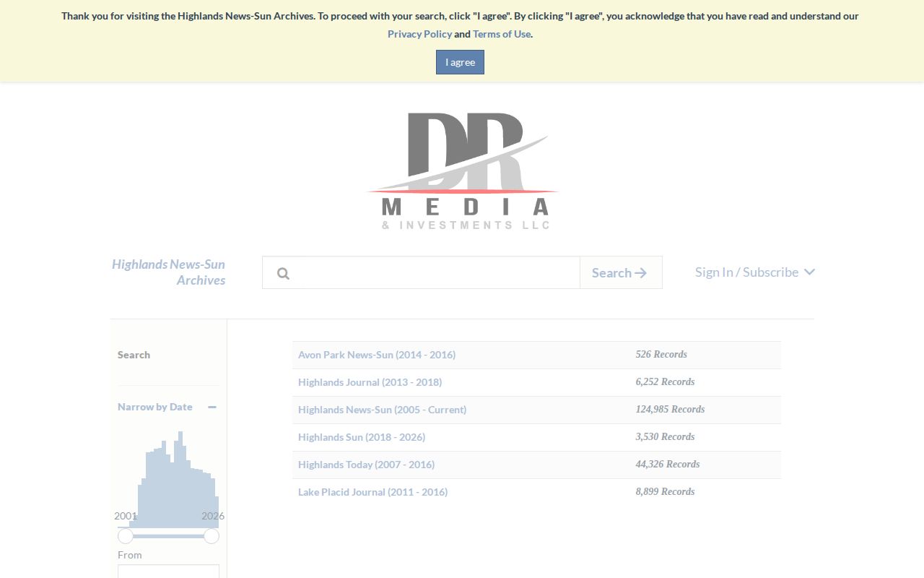The height and width of the screenshot is (578, 924).
Task: Open the Sign In / Subscribe dropdown
Action: point(754,272)
